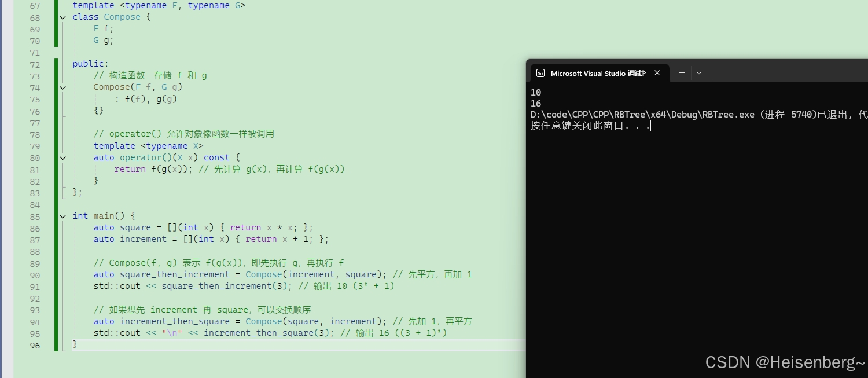The width and height of the screenshot is (868, 378).
Task: Click line number 67 in the gutter
Action: (35, 6)
